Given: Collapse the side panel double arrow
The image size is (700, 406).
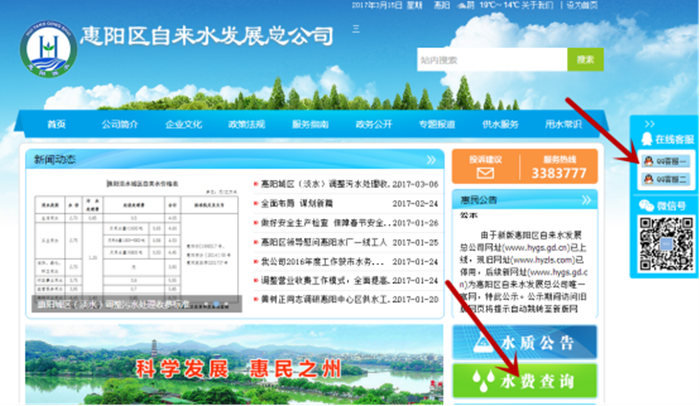Looking at the screenshot, I should 649,123.
